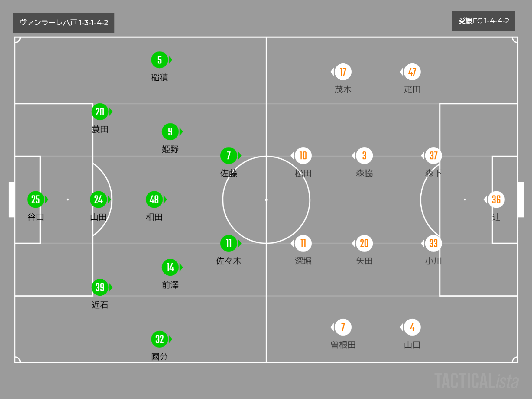The height and width of the screenshot is (399, 532).
Task: Click the player name 曽根田
Action: pyautogui.click(x=343, y=345)
